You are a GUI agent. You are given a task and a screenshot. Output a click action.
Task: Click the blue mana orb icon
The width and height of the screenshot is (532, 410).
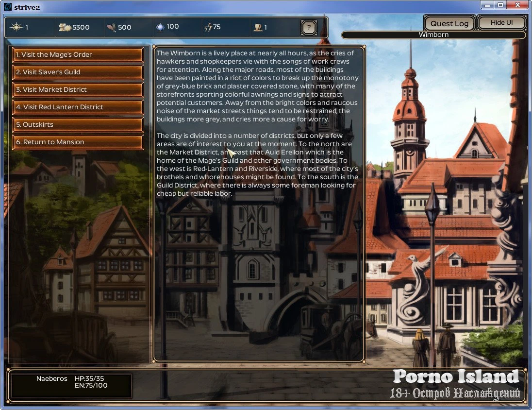160,27
